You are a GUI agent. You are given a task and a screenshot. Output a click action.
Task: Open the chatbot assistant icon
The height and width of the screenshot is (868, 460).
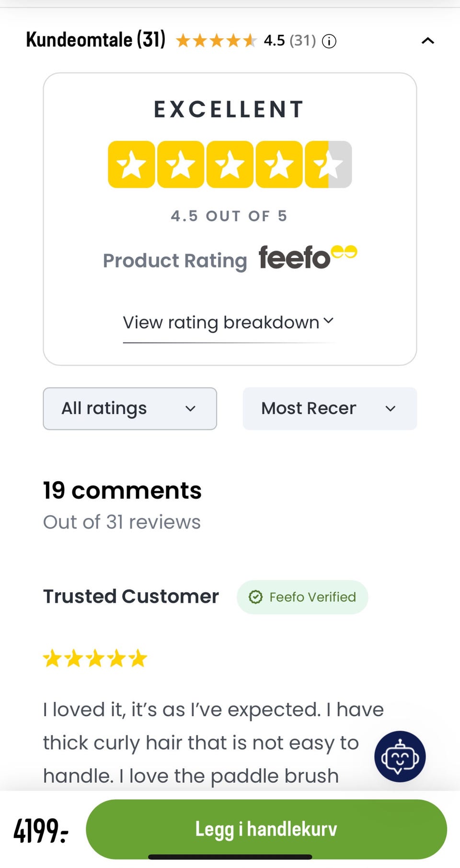point(400,756)
